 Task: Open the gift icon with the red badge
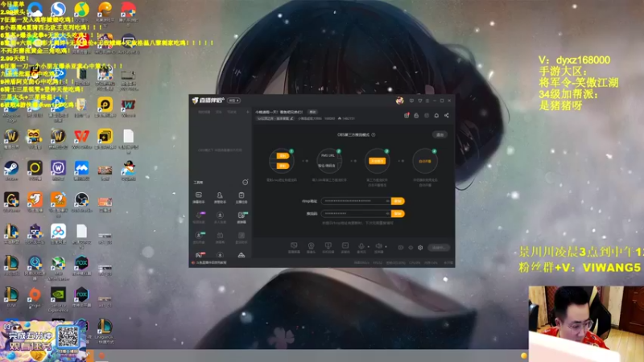[x=407, y=116]
